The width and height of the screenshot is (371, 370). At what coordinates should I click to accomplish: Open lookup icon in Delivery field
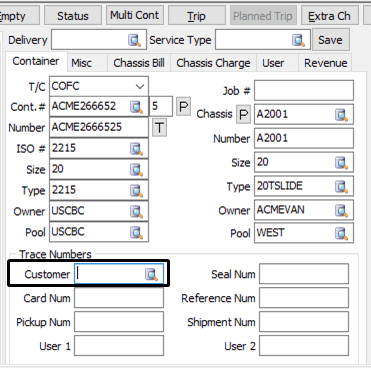(x=134, y=41)
